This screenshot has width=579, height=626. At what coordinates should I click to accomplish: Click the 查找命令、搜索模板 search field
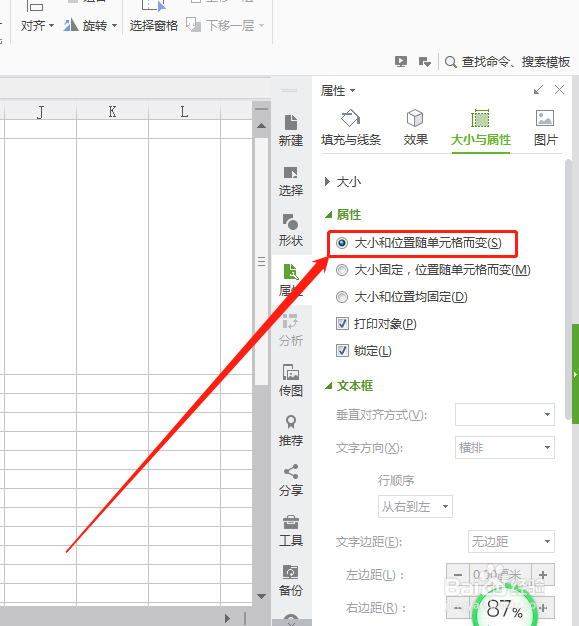(516, 62)
